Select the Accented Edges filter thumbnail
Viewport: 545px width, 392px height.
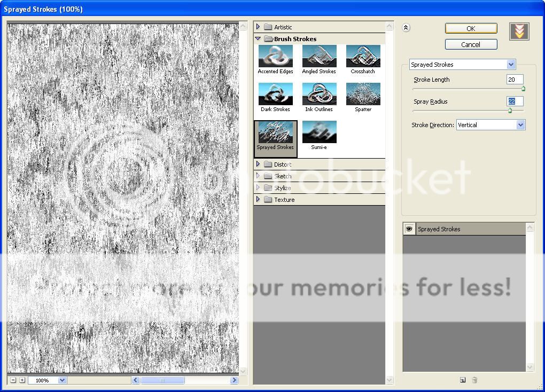pos(275,56)
